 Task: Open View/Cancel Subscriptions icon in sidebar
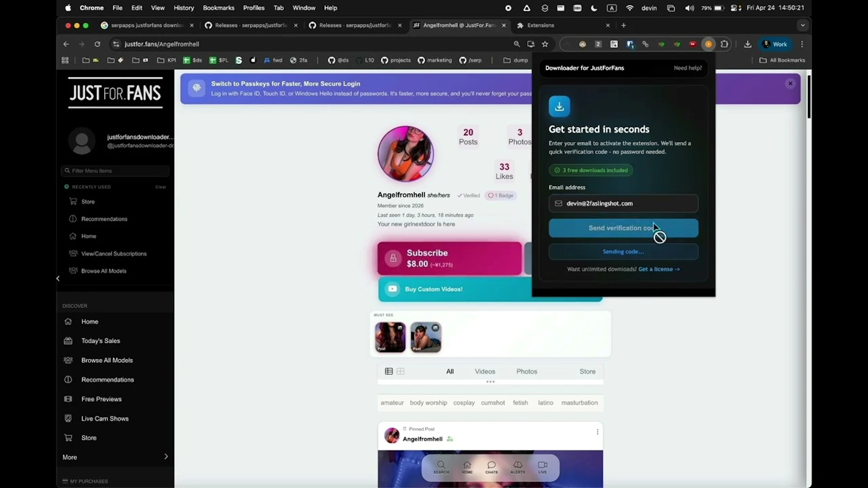tap(73, 253)
